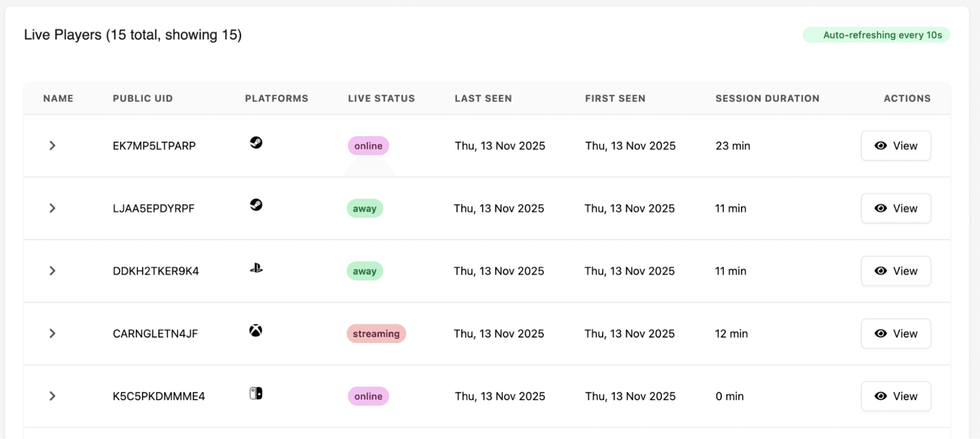The height and width of the screenshot is (439, 980).
Task: Sort by Session Duration column header
Action: [x=767, y=98]
